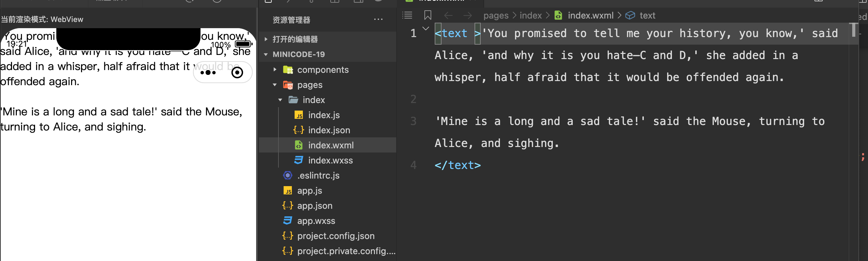Select the index breadcrumb segment

530,15
